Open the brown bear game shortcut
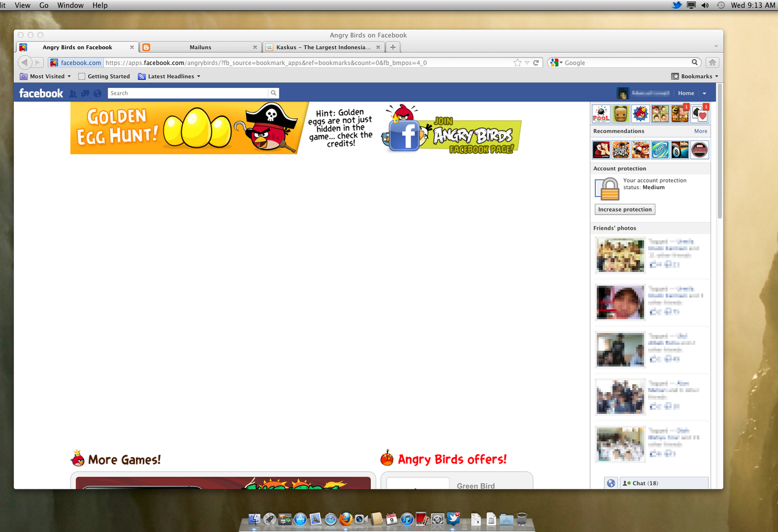Screen dimensions: 778x532 [621, 114]
